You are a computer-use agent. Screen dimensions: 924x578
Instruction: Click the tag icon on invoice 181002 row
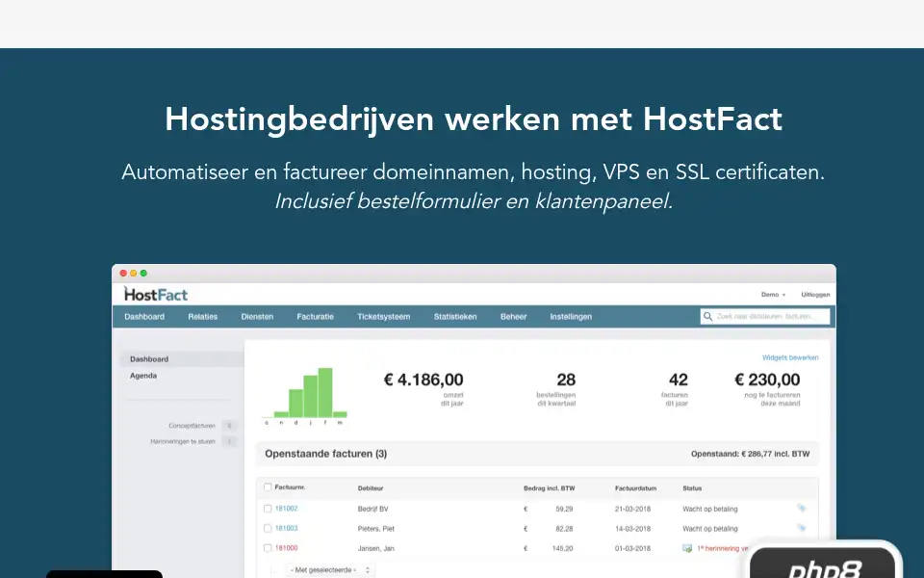tap(802, 508)
